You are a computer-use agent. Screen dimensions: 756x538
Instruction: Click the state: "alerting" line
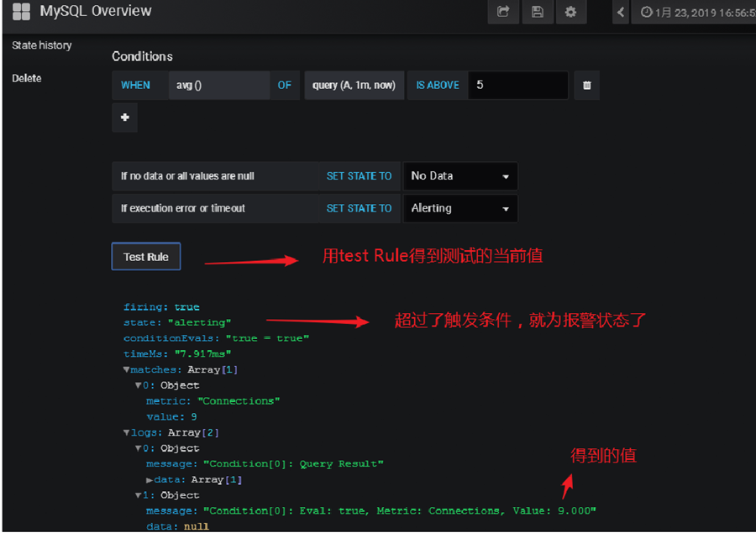pos(177,322)
